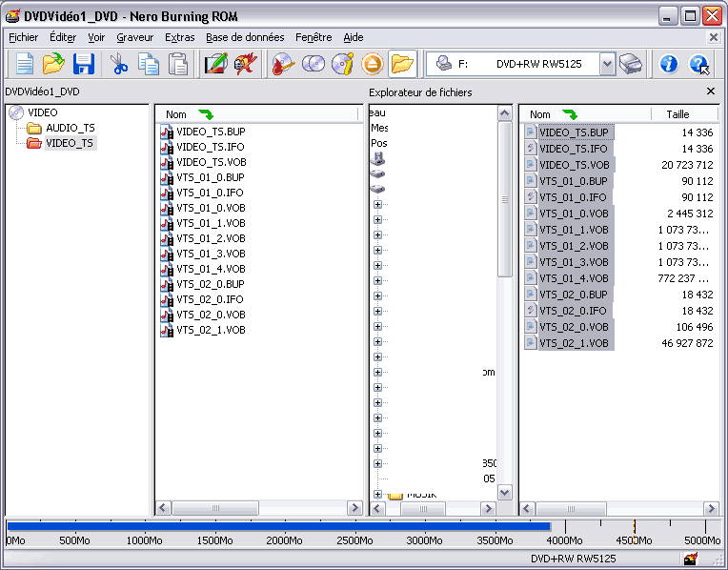Click size value 46 927 872
728x570 pixels.
[687, 343]
